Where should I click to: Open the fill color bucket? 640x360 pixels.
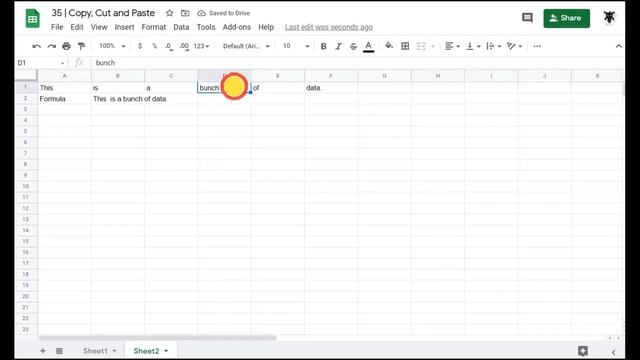[389, 46]
